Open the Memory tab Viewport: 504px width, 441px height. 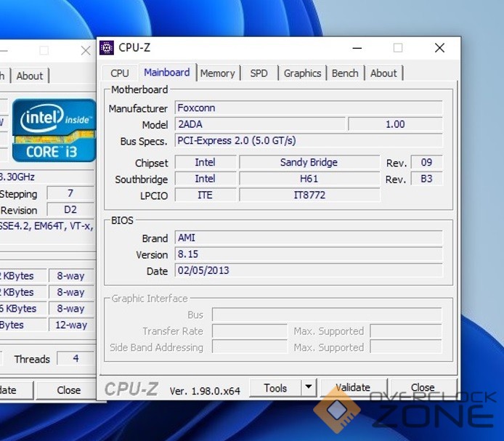(x=217, y=73)
